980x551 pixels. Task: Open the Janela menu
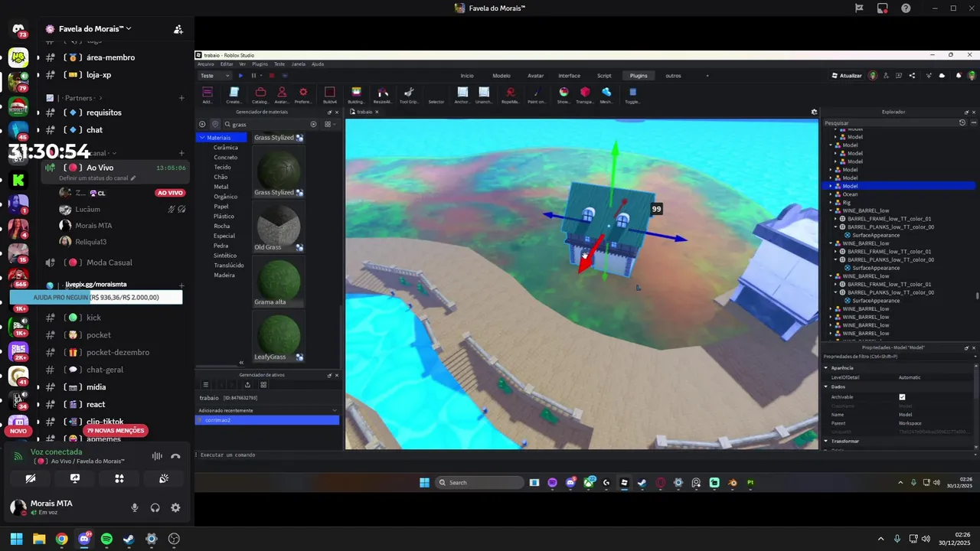(299, 64)
